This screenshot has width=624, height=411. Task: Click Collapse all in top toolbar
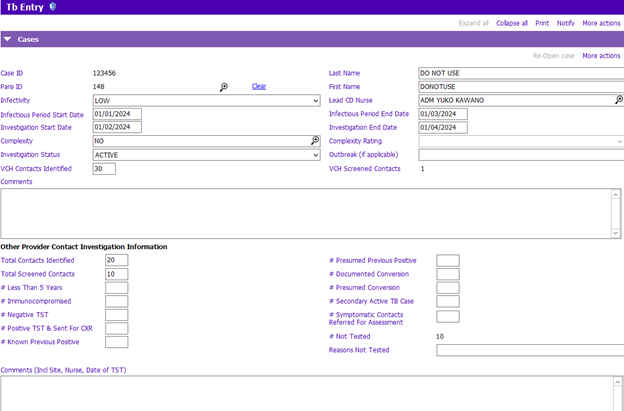pyautogui.click(x=511, y=23)
